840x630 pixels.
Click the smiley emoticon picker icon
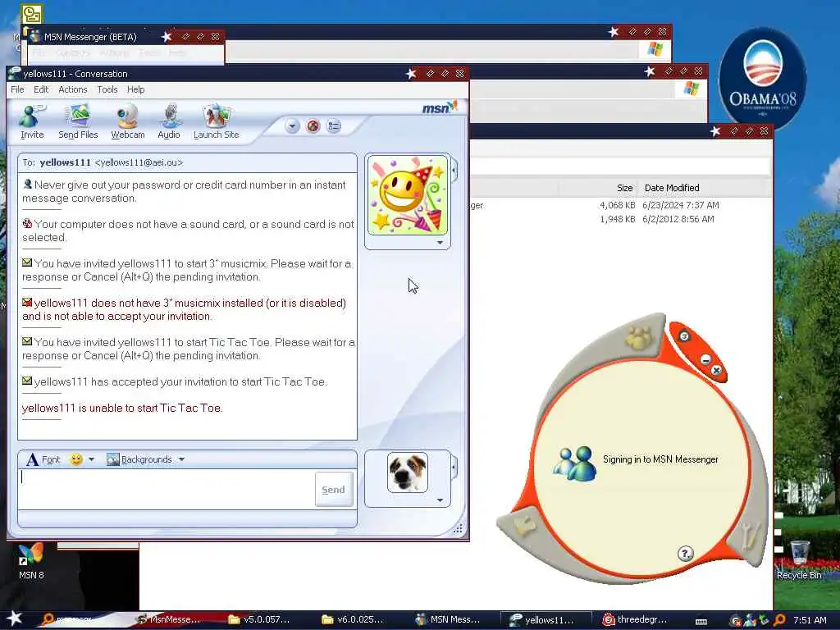[x=76, y=459]
